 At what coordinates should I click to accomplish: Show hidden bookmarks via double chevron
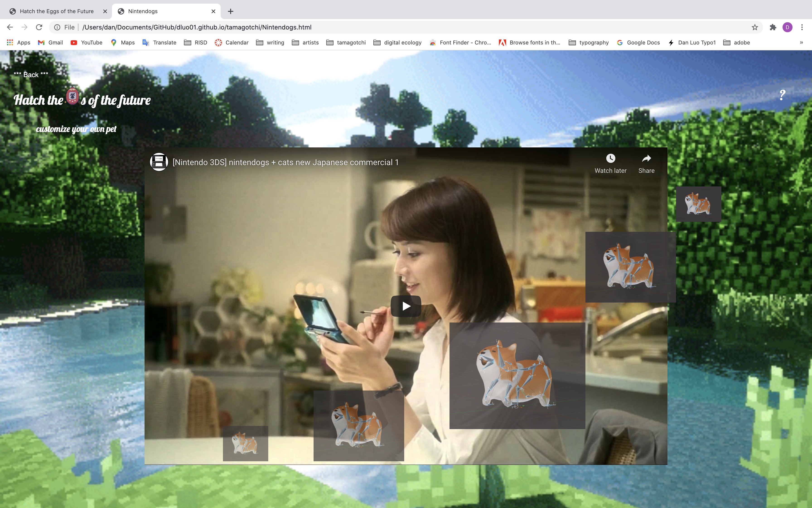801,42
